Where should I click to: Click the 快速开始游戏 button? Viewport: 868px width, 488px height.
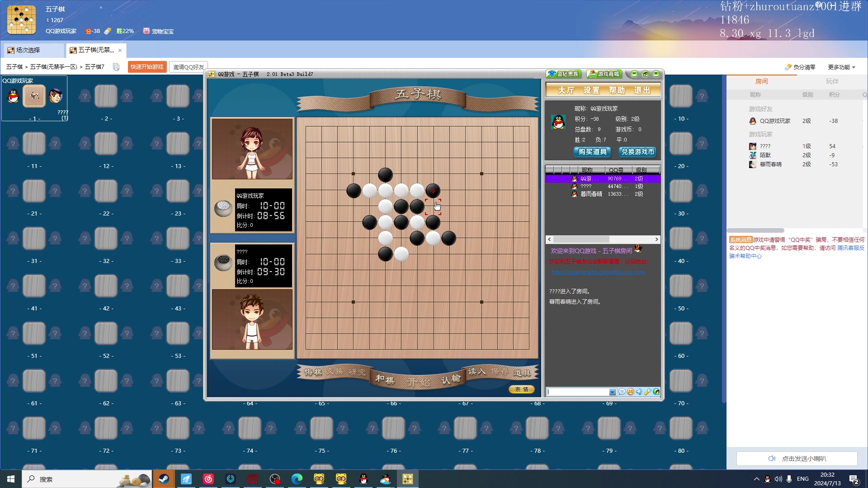click(147, 67)
